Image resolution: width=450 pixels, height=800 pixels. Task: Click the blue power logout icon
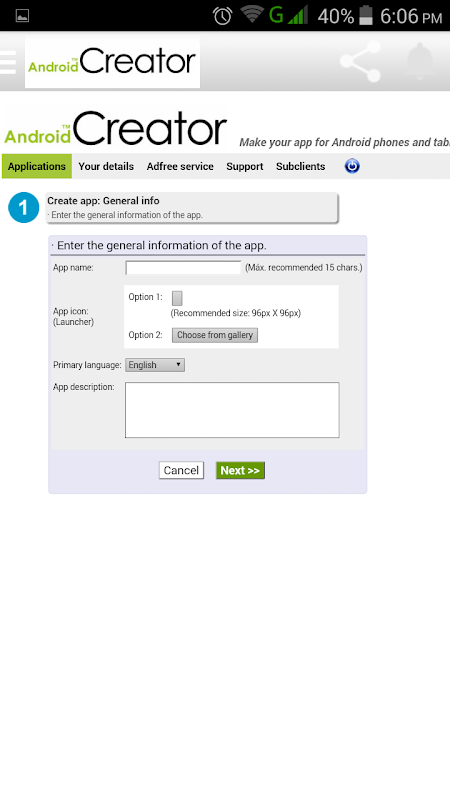(352, 166)
